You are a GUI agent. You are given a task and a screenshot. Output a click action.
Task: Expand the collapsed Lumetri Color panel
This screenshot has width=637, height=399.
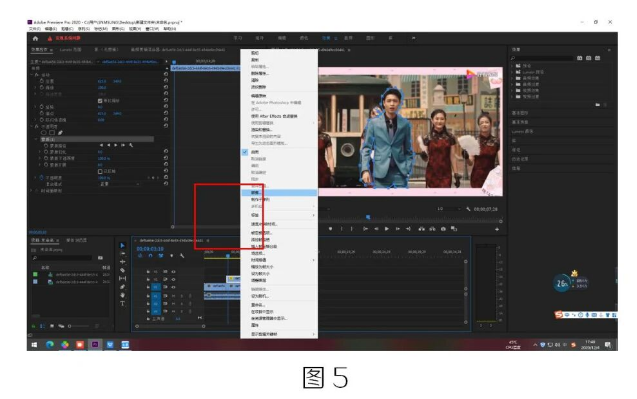tap(522, 131)
